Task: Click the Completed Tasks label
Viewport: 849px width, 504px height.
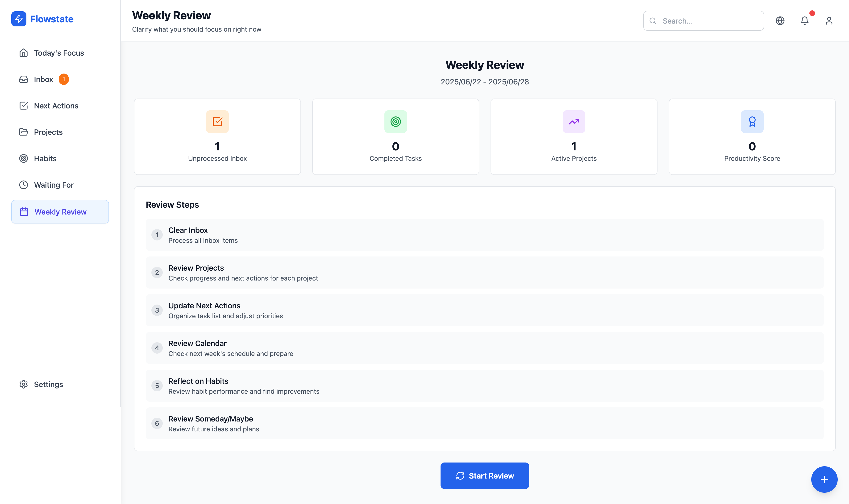Action: click(x=395, y=159)
